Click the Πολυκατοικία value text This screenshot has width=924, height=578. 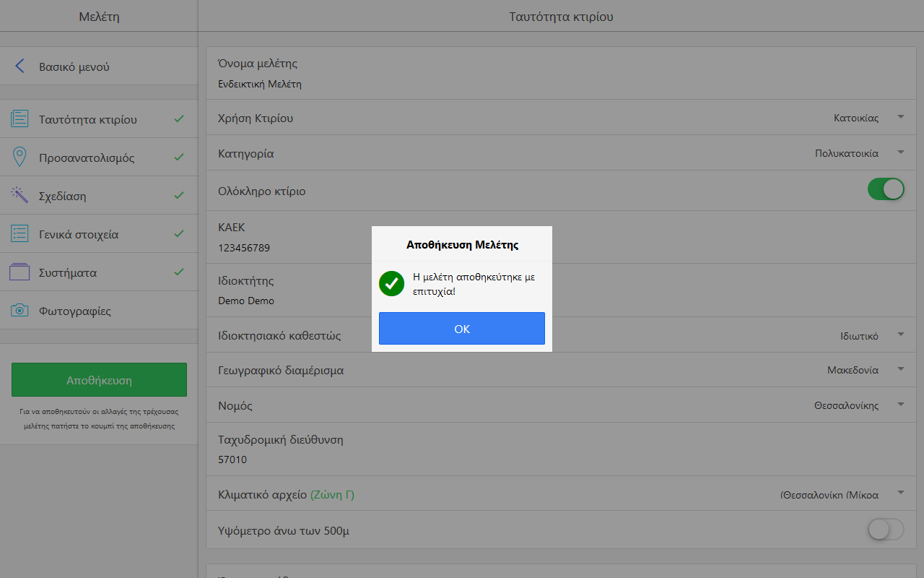click(x=847, y=153)
